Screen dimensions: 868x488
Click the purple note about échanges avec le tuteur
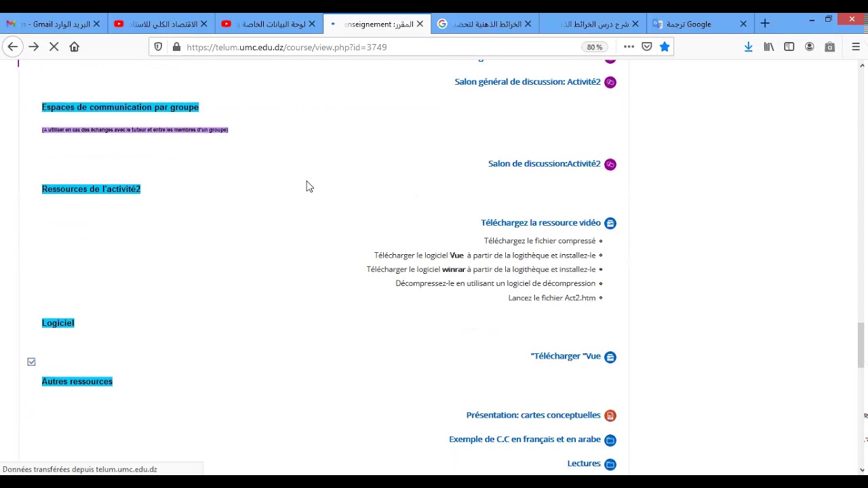135,129
